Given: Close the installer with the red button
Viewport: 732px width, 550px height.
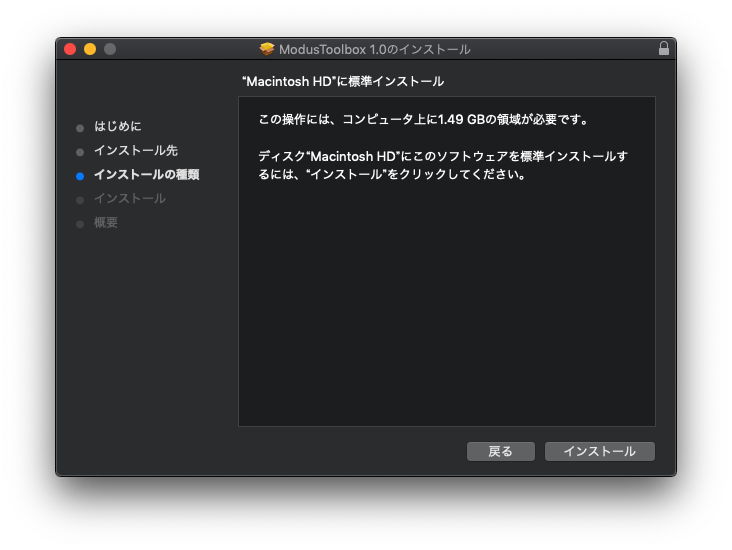Looking at the screenshot, I should (x=70, y=49).
